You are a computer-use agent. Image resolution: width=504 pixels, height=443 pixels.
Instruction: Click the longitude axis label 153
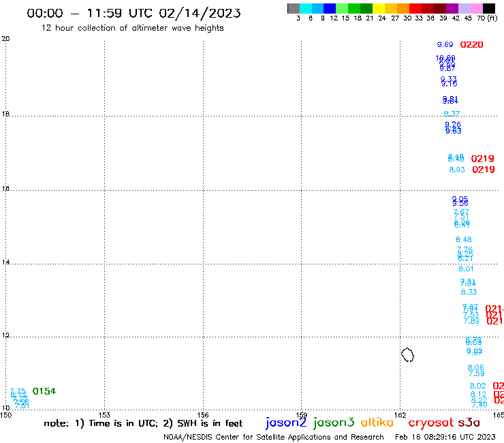coord(104,415)
